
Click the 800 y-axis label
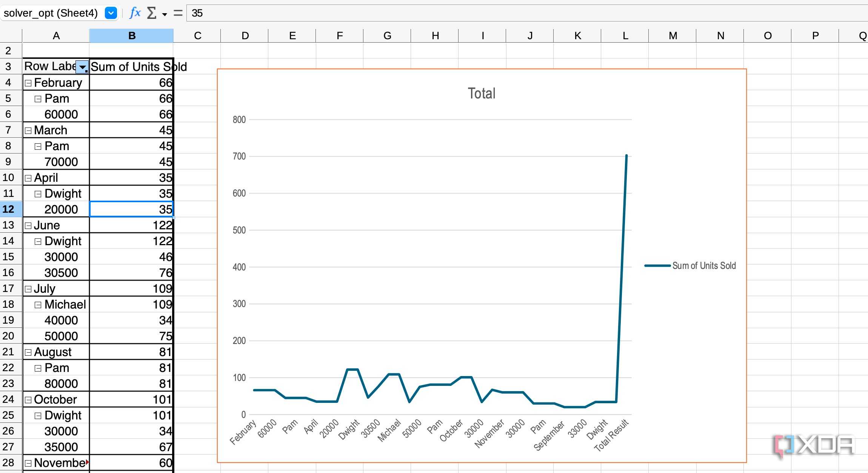239,120
